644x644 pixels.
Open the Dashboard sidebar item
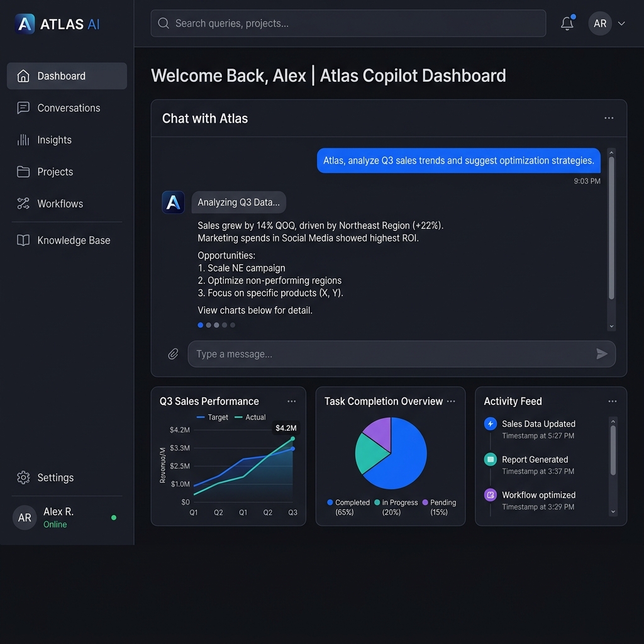click(67, 76)
